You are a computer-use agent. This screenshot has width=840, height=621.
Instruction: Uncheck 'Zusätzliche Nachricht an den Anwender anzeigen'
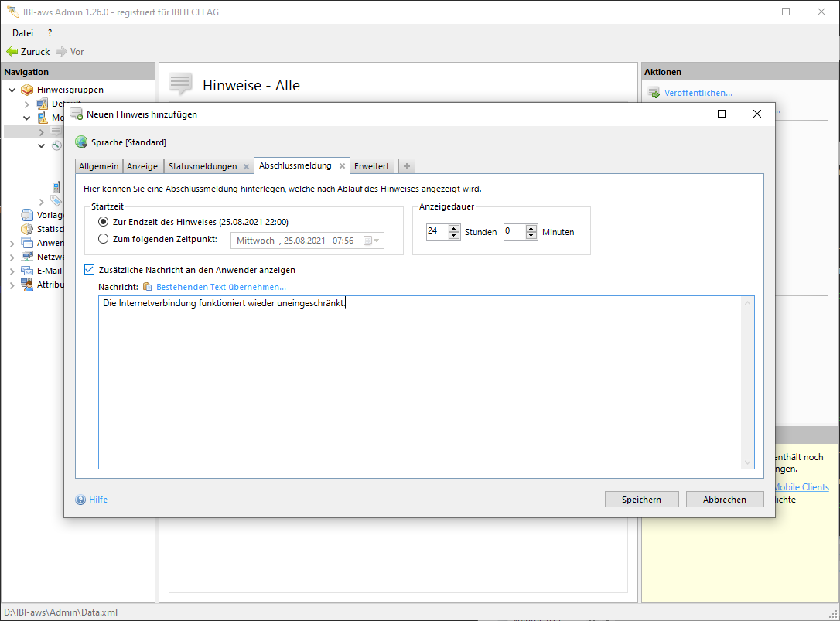[89, 270]
